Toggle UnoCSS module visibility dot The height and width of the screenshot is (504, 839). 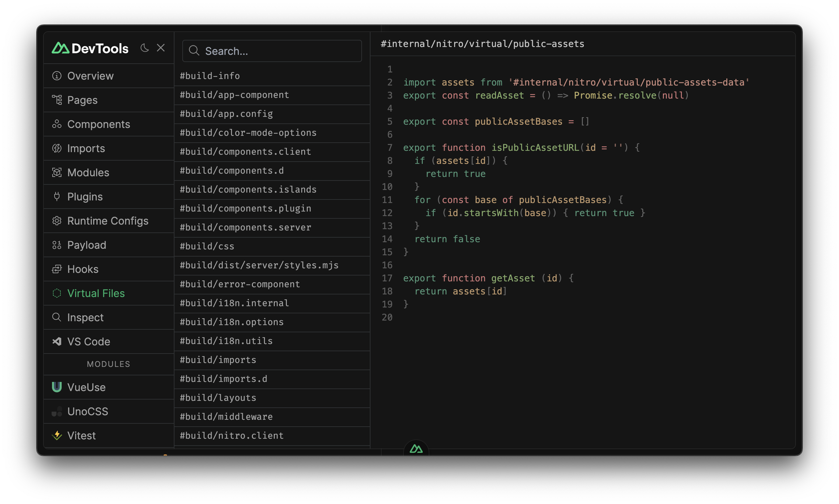point(58,411)
